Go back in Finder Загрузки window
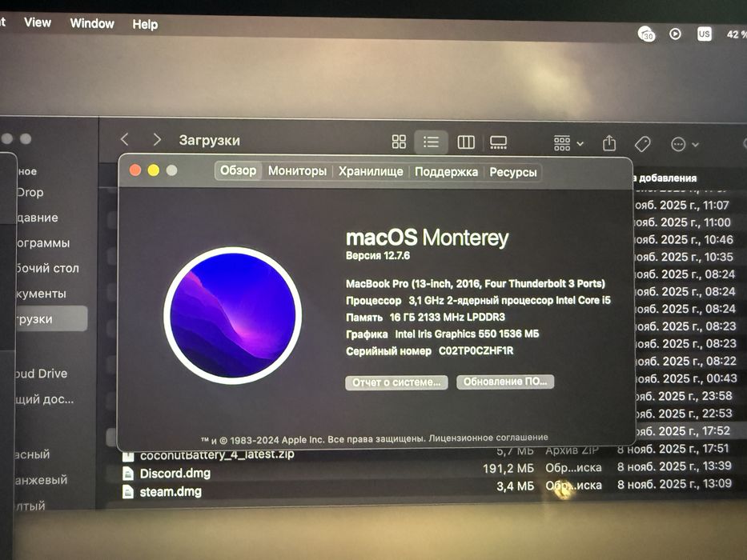Screen dimensions: 747x560 coord(125,139)
